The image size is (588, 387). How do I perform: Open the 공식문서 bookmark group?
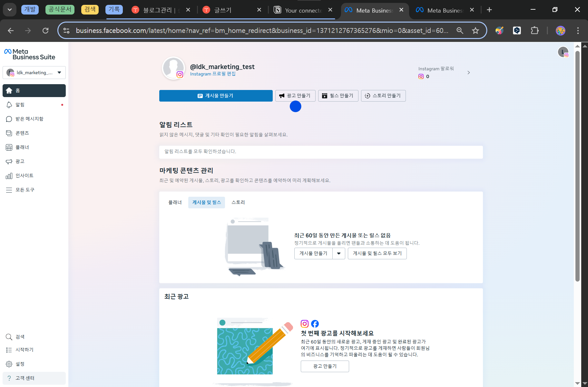tap(60, 10)
